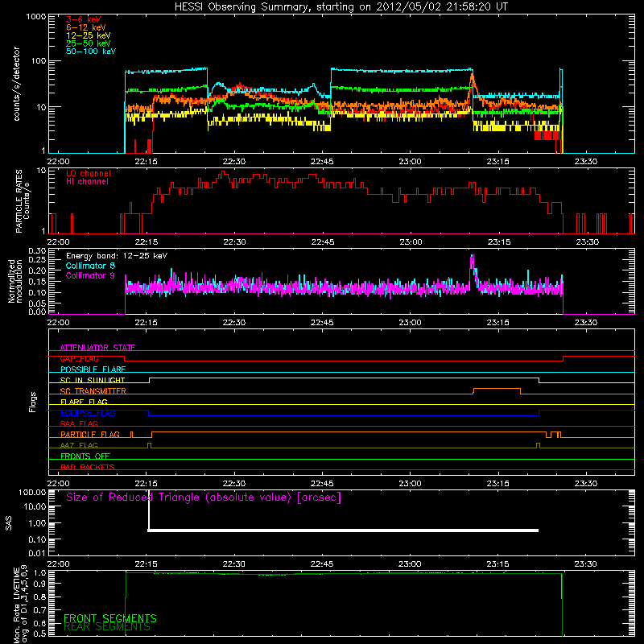
Task: Click the SAA_FLAG label
Action: 79,424
